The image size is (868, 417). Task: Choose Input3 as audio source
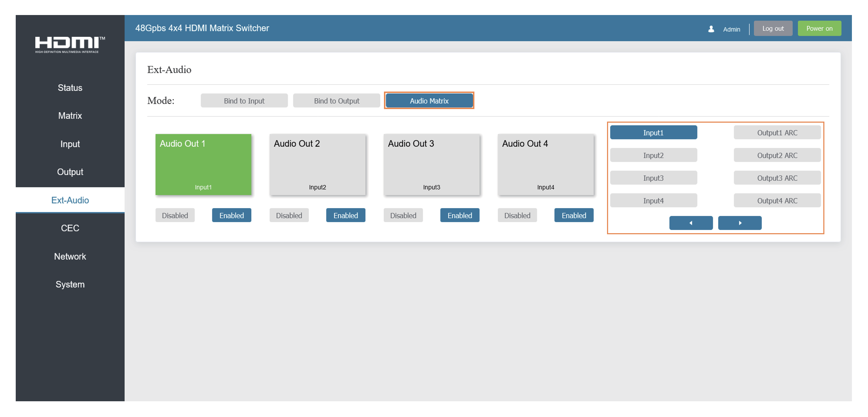coord(654,178)
